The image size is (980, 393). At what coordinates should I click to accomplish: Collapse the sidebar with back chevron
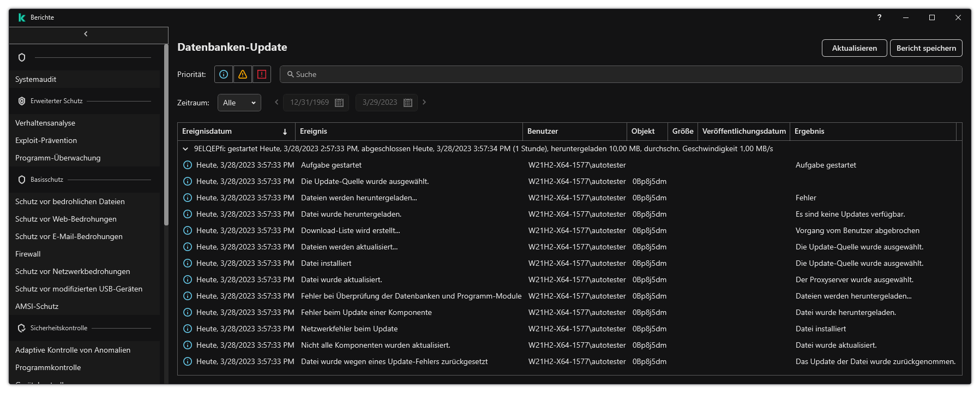point(86,34)
